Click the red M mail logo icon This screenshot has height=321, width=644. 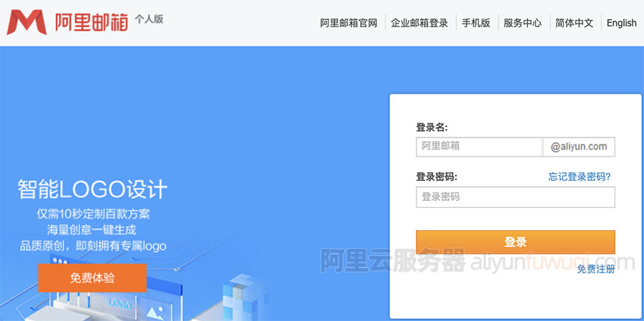(28, 23)
